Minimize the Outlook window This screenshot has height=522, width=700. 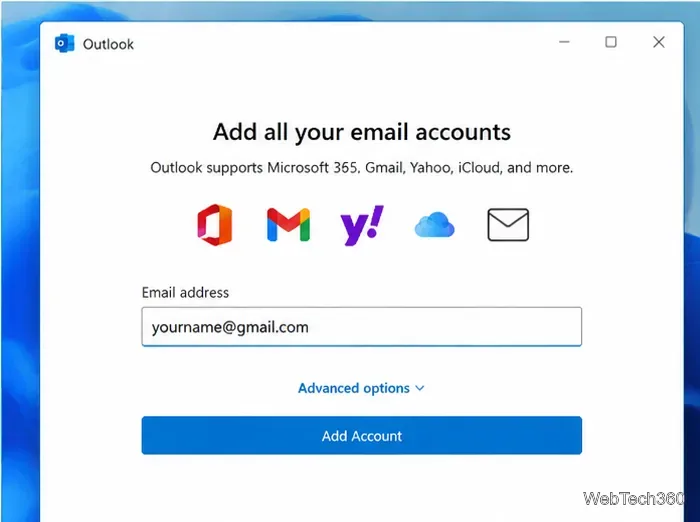(564, 42)
